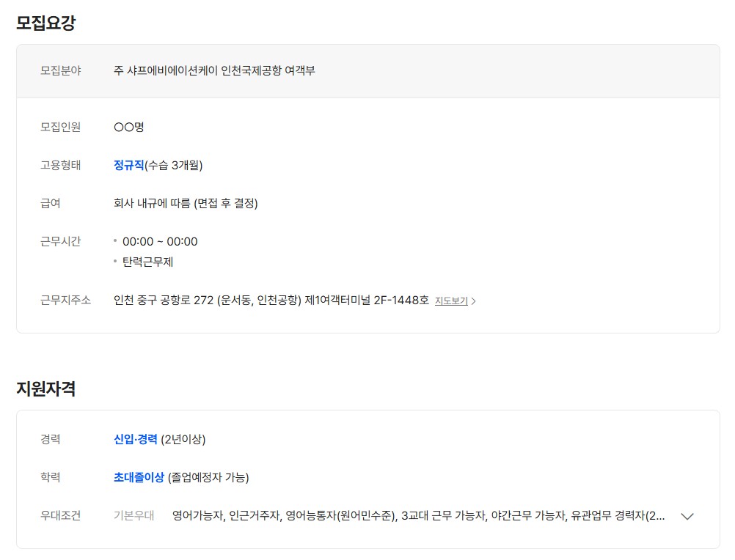The height and width of the screenshot is (560, 735).
Task: Click the blue 정규직 employment type
Action: [128, 165]
